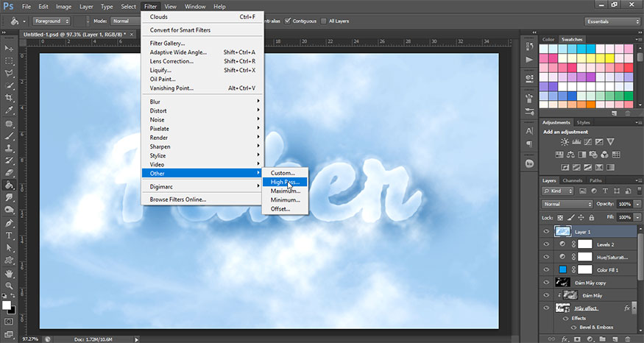The width and height of the screenshot is (644, 343).
Task: Click the foreground color swatch
Action: [x=6, y=305]
